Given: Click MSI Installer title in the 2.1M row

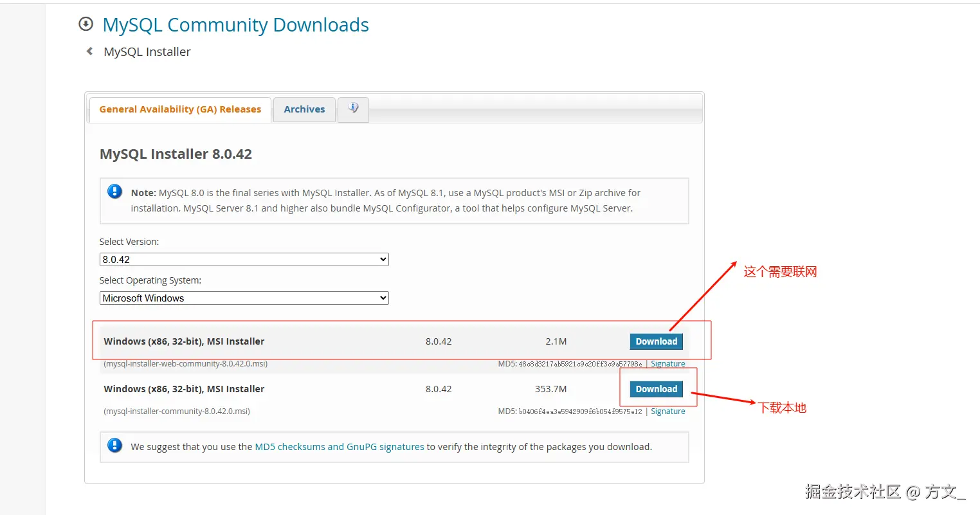Looking at the screenshot, I should 184,341.
